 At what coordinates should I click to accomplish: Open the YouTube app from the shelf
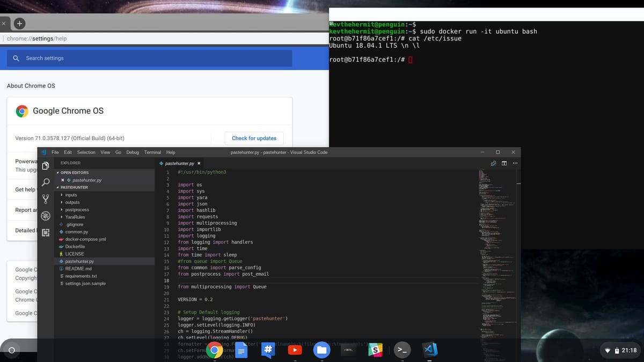(295, 350)
